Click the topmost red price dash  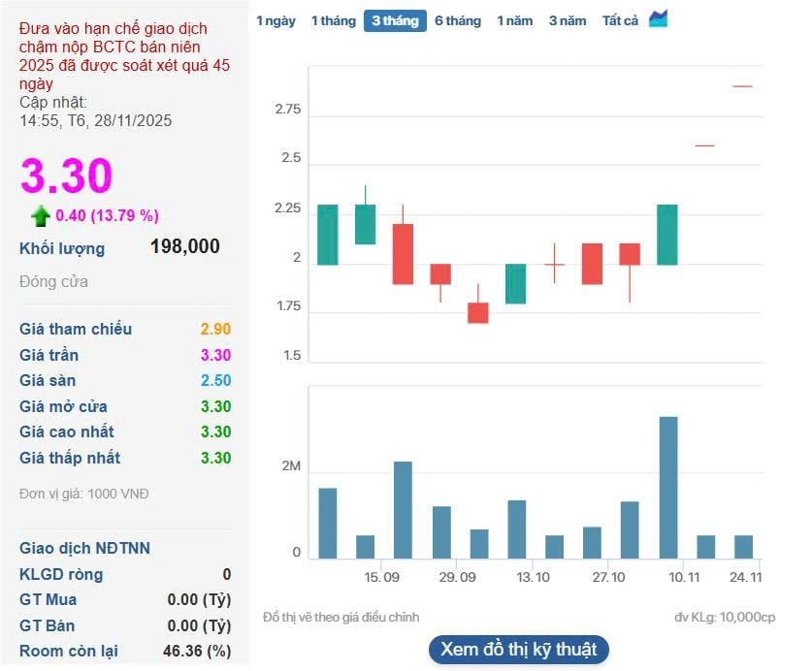coord(742,86)
